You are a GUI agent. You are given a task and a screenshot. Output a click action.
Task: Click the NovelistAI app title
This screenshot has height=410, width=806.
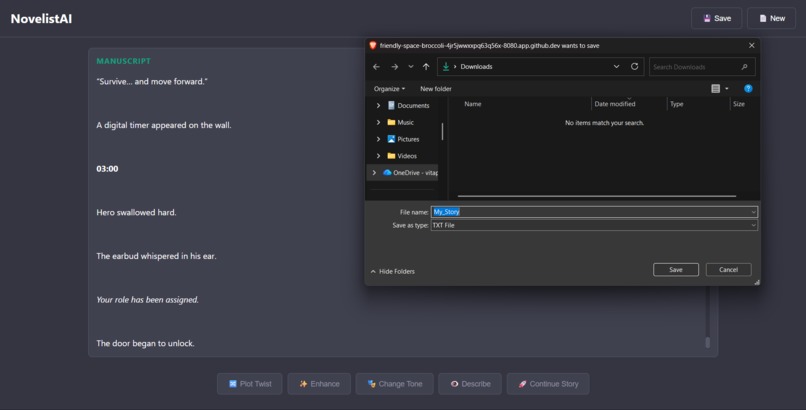41,18
